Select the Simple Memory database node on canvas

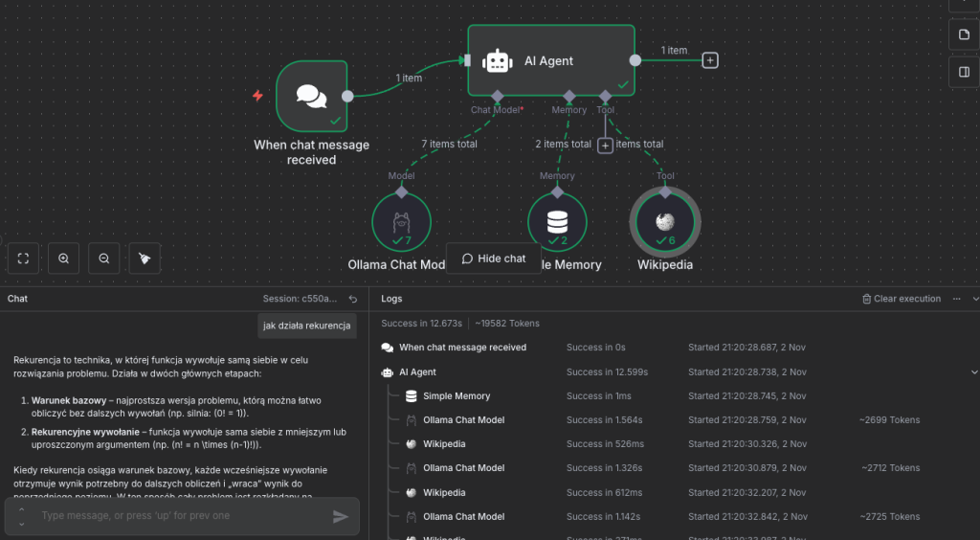[x=557, y=221]
